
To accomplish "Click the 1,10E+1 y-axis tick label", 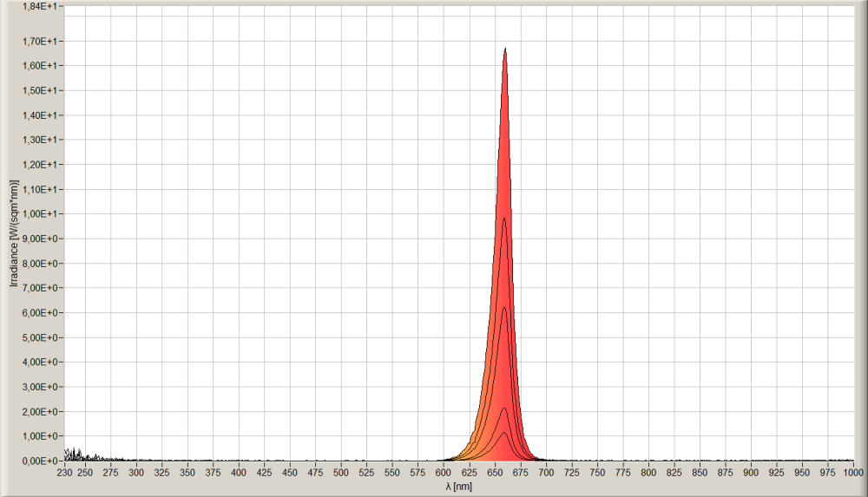I will 38,189.
